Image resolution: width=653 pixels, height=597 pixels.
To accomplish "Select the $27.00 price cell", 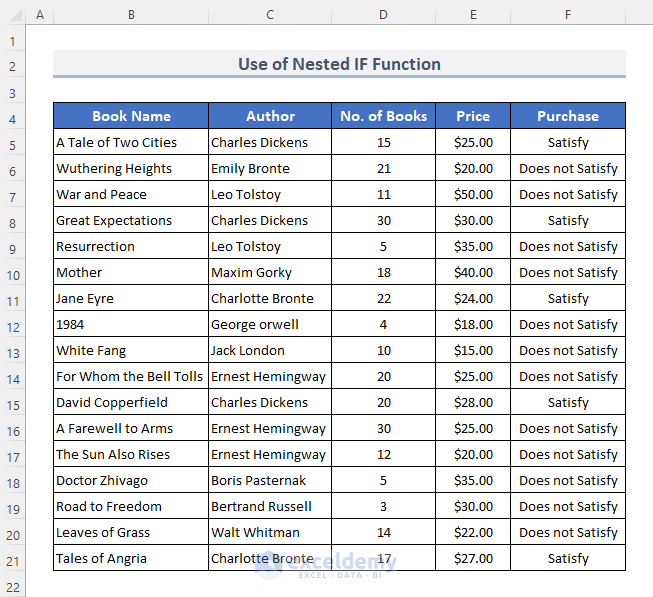I will tap(473, 559).
